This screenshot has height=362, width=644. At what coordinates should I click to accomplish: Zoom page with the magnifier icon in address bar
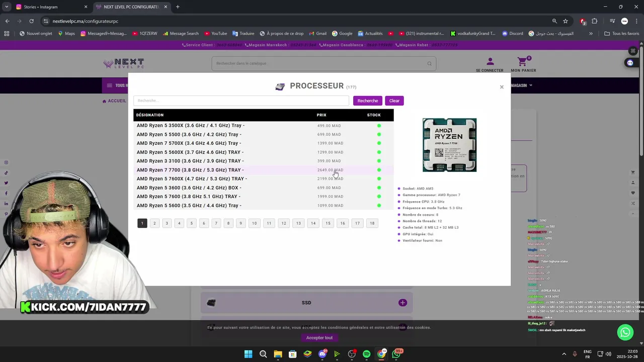click(554, 21)
